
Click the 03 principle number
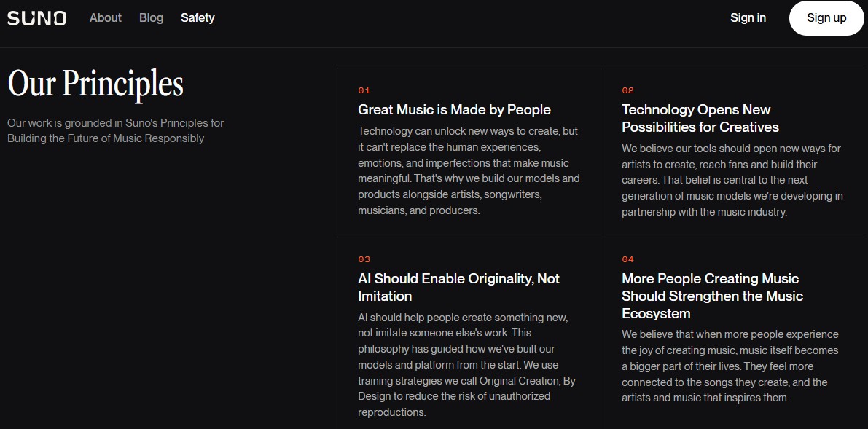coord(364,259)
